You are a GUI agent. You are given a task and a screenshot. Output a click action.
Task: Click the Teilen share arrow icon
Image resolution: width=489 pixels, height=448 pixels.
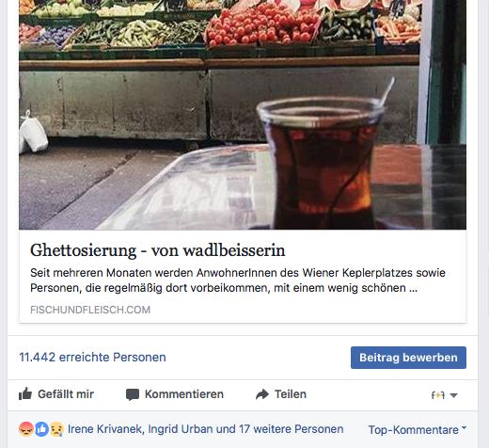[x=262, y=394]
